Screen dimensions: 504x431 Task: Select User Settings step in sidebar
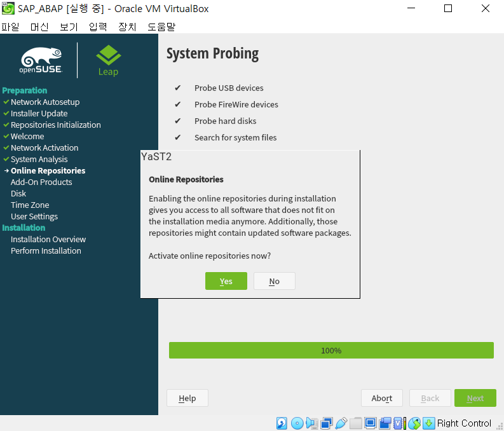34,216
